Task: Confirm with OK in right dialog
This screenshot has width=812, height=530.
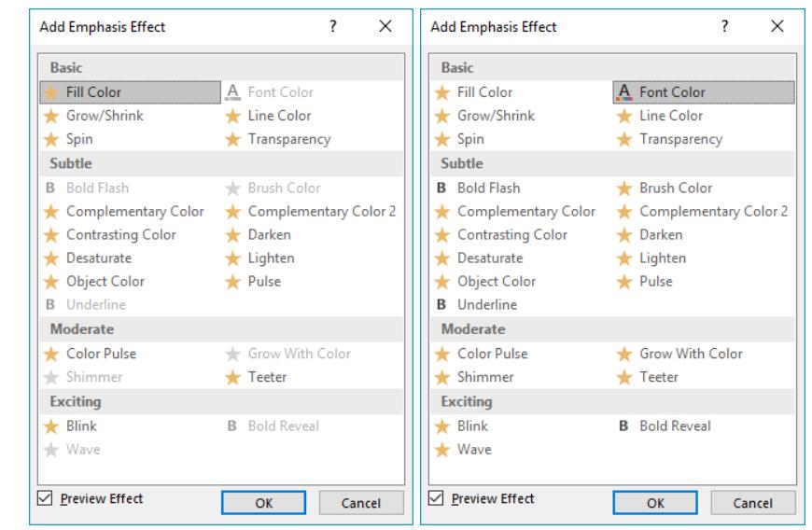Action: coord(655,503)
